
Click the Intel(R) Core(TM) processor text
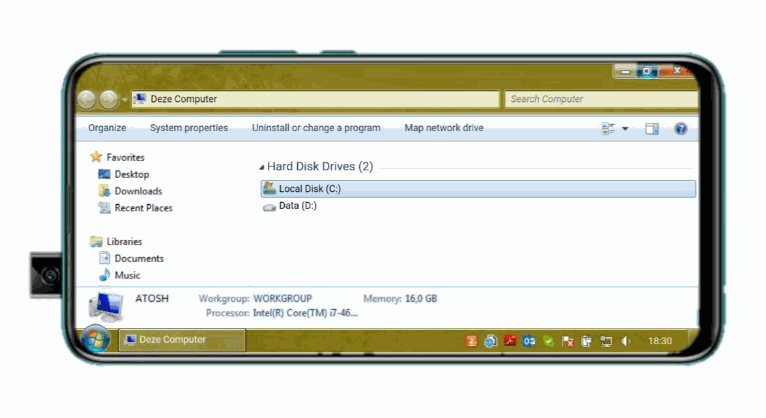point(305,313)
